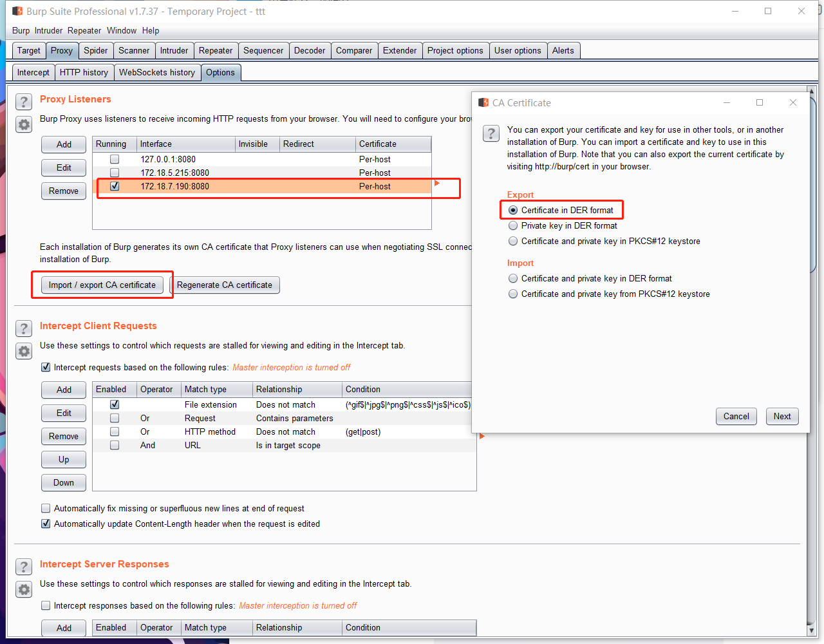
Task: Enable the Contains parameters request rule
Action: tap(115, 418)
